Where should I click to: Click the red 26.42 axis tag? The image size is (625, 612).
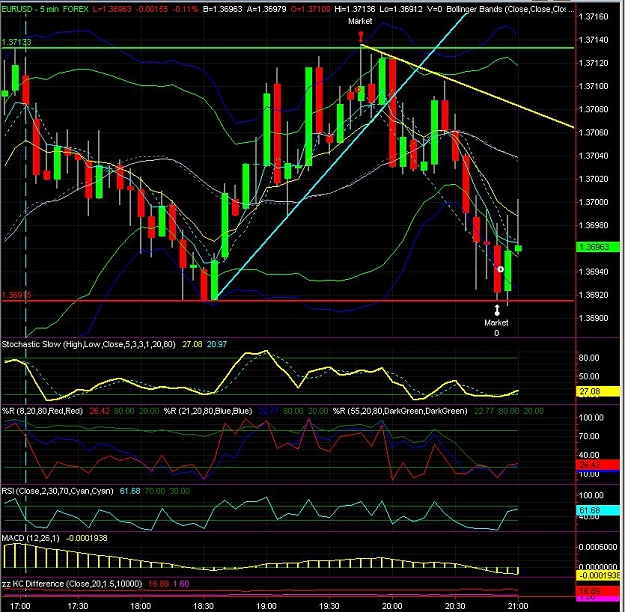coord(598,464)
